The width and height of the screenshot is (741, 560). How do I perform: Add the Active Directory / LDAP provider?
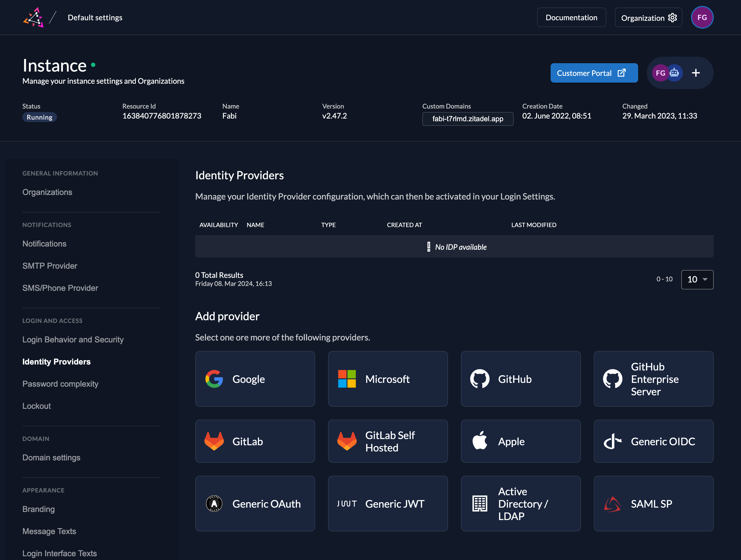pyautogui.click(x=520, y=503)
